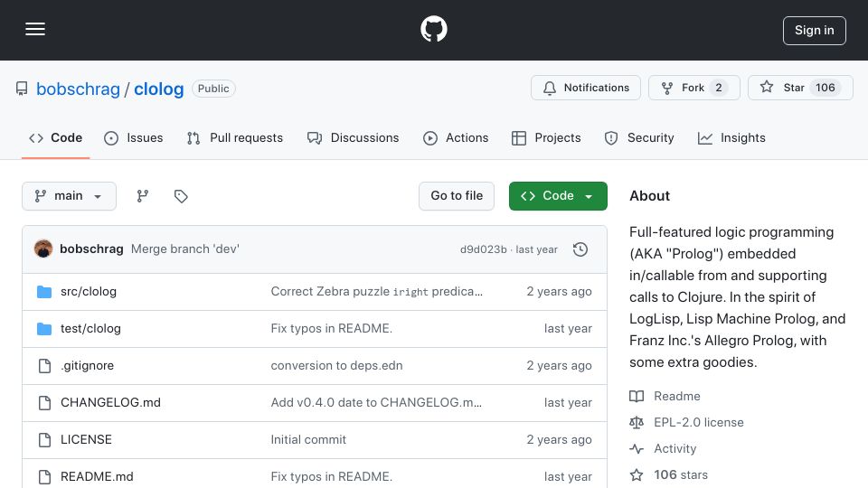The image size is (868, 488).
Task: Open the .gitignore file
Action: pos(88,366)
